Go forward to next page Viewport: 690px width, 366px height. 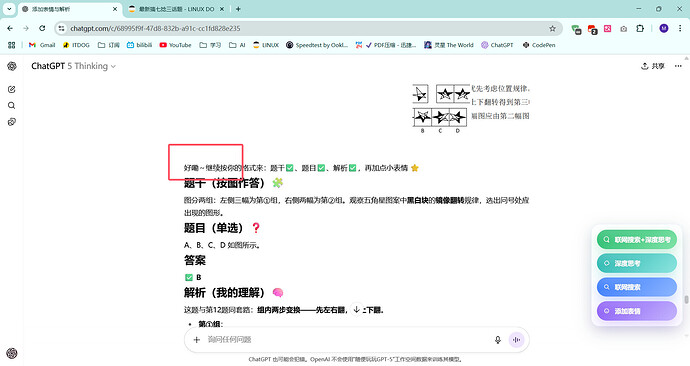coord(26,28)
